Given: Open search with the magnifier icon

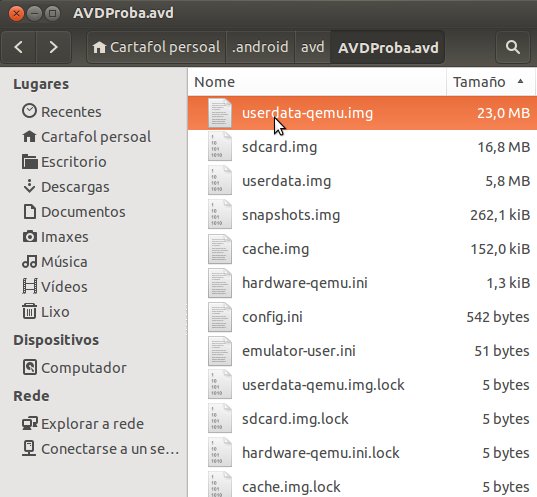Looking at the screenshot, I should click(x=513, y=47).
